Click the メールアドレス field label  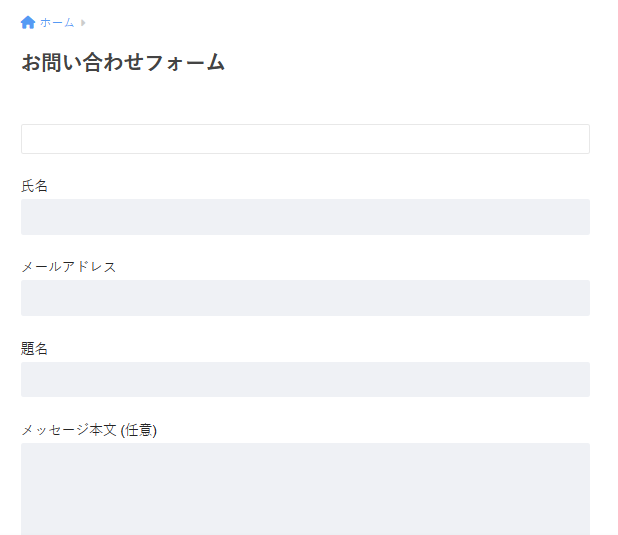tap(69, 267)
